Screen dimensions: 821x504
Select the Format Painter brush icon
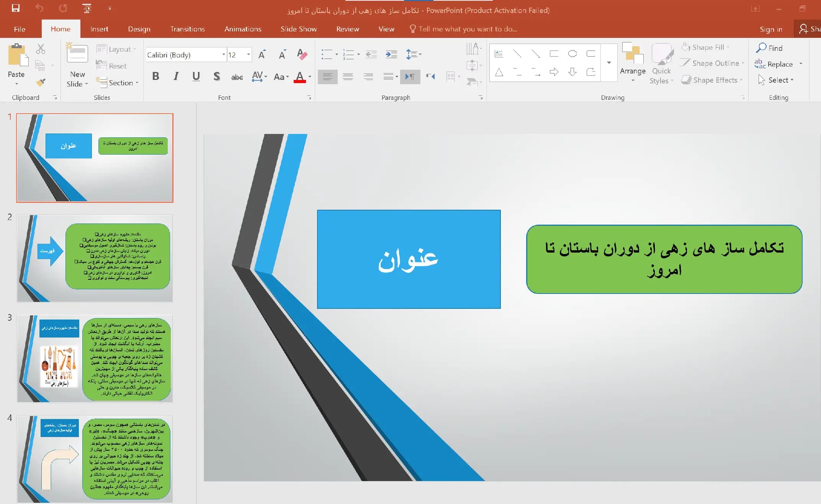click(40, 82)
